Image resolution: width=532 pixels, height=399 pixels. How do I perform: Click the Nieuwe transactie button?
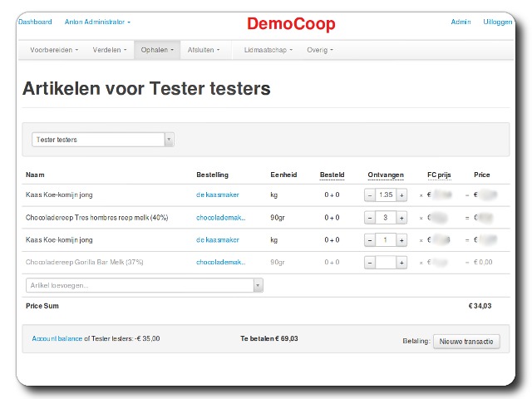pos(466,341)
